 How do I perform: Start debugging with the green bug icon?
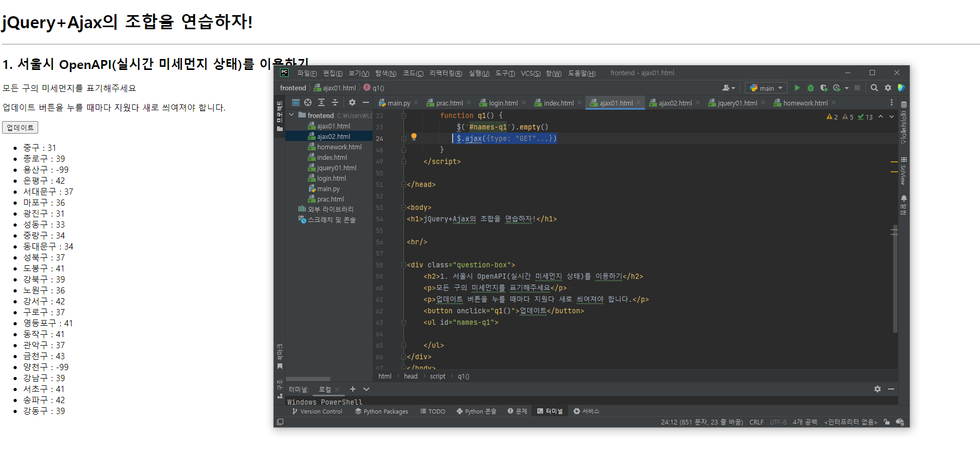tap(811, 88)
